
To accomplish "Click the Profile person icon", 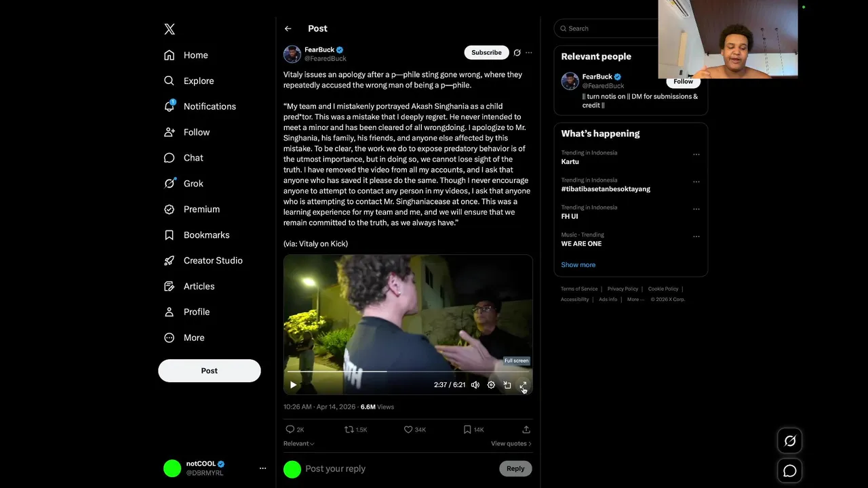I will pos(170,312).
